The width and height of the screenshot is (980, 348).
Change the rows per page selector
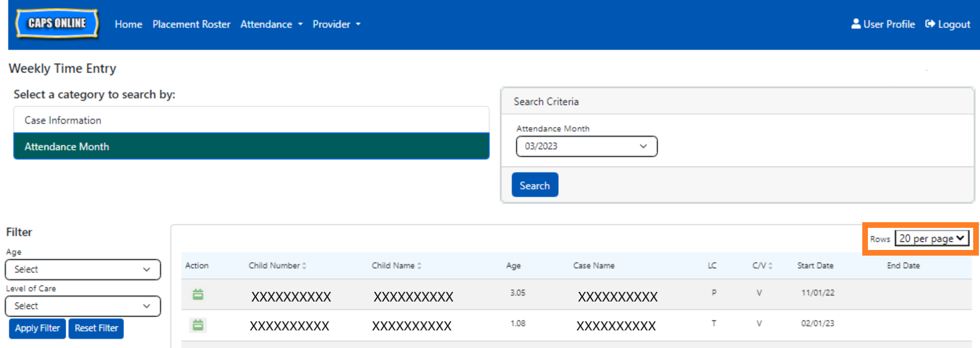pos(931,239)
